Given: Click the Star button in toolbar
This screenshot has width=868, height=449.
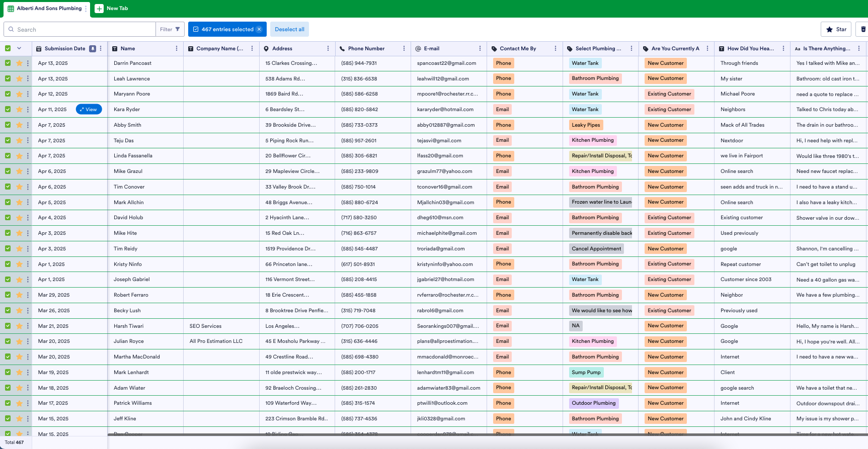Looking at the screenshot, I should tap(836, 29).
